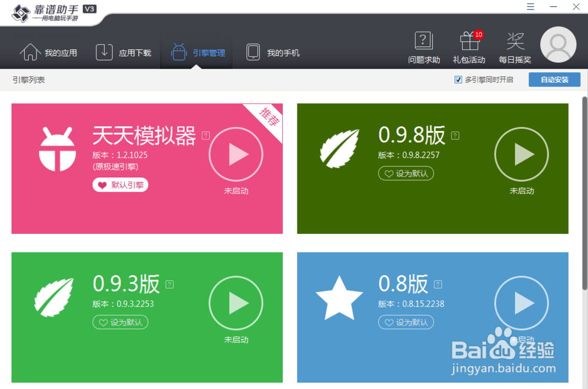The width and height of the screenshot is (588, 389).
Task: Click the engine list vertical scrollbar
Action: 584,193
